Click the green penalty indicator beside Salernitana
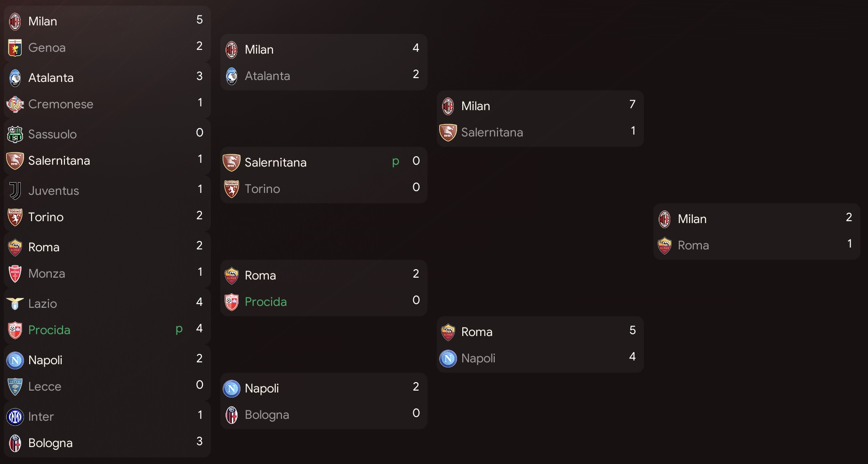 click(x=395, y=161)
